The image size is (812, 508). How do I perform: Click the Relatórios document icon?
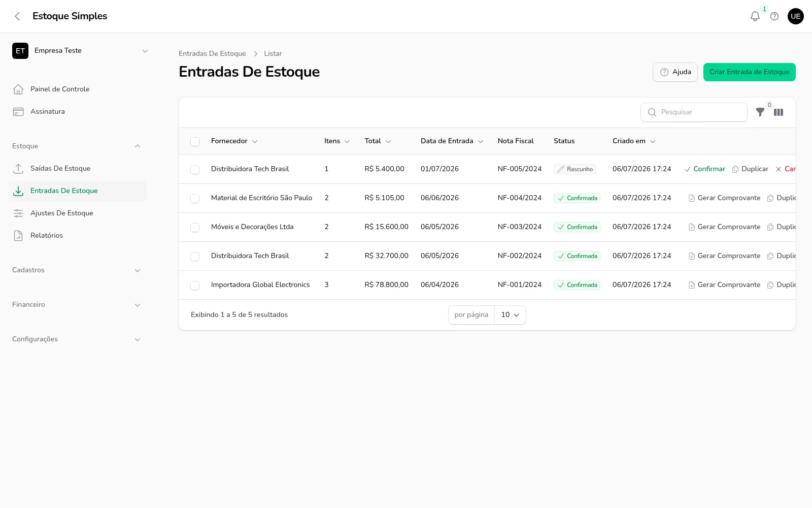[x=18, y=236]
